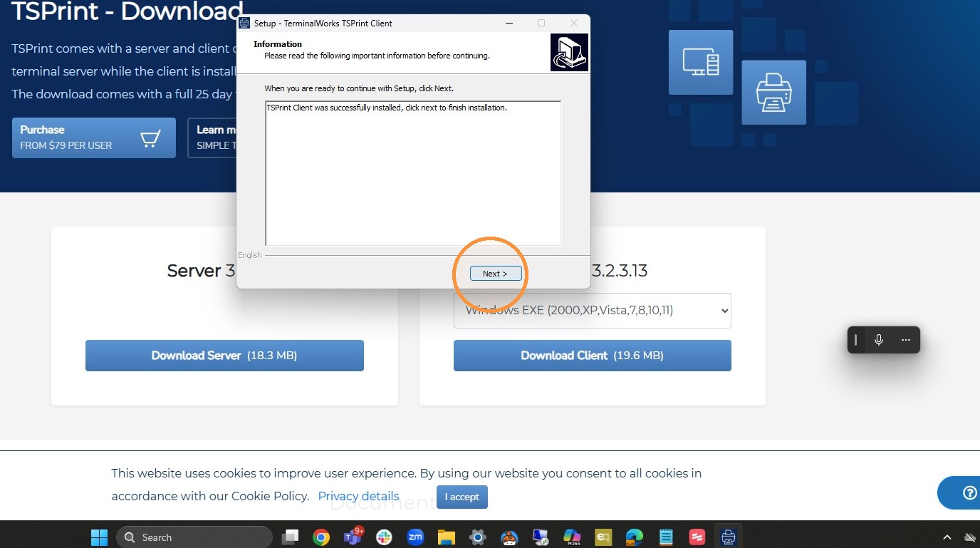Click the gear settings taskbar icon

click(x=478, y=537)
